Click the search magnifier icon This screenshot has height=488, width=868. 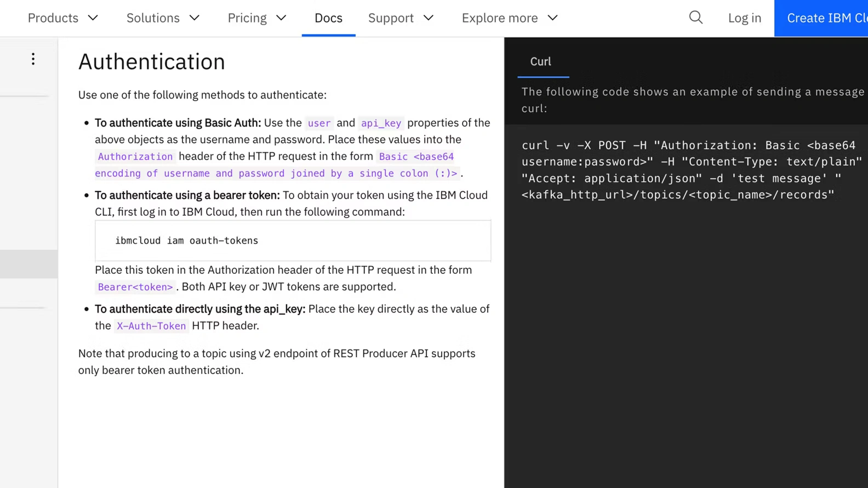click(x=695, y=18)
